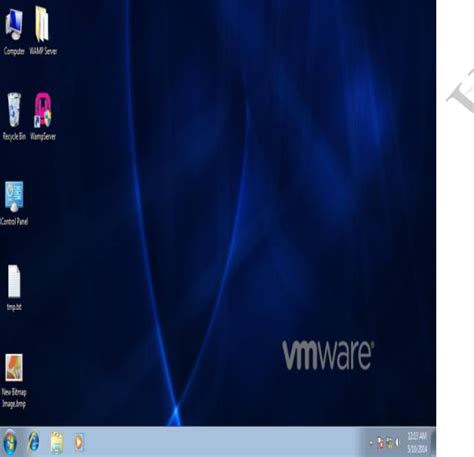
Task: Expand the hidden tray icons arrow
Action: pos(370,443)
